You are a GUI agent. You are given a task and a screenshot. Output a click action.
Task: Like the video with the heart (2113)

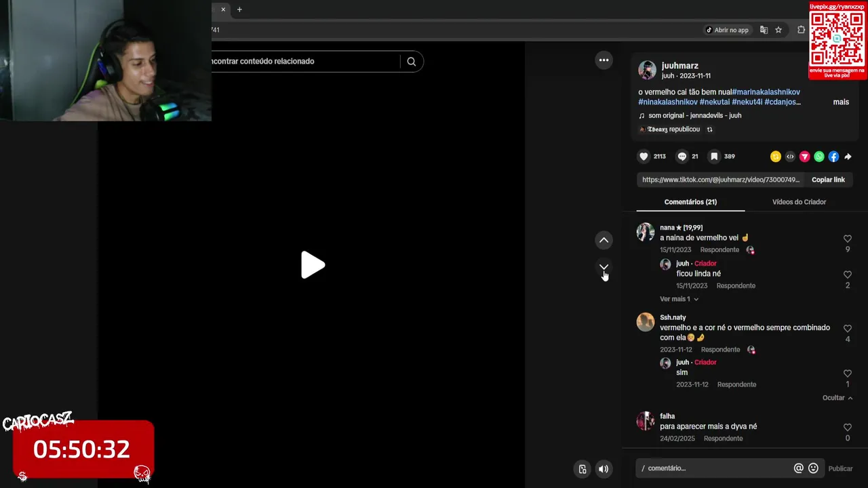pos(644,157)
